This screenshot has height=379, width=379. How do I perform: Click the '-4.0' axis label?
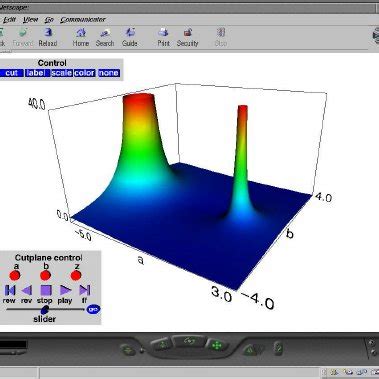[257, 301]
